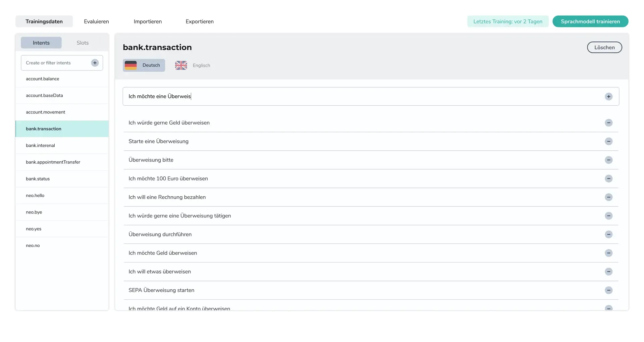The image size is (644, 342).
Task: Remove 'Ich würde gerne Geld überweisen' utterance
Action: (608, 123)
